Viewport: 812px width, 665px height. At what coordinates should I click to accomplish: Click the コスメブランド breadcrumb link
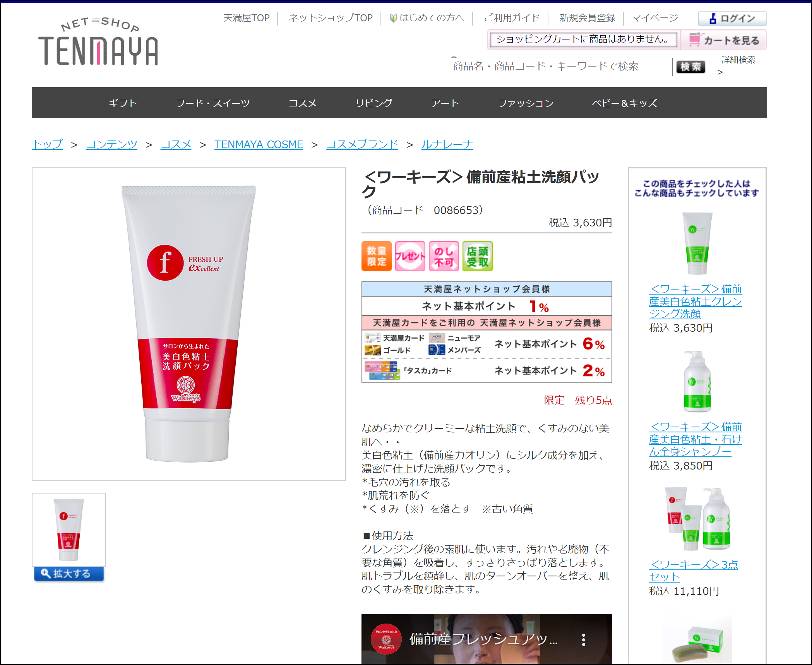tap(362, 144)
